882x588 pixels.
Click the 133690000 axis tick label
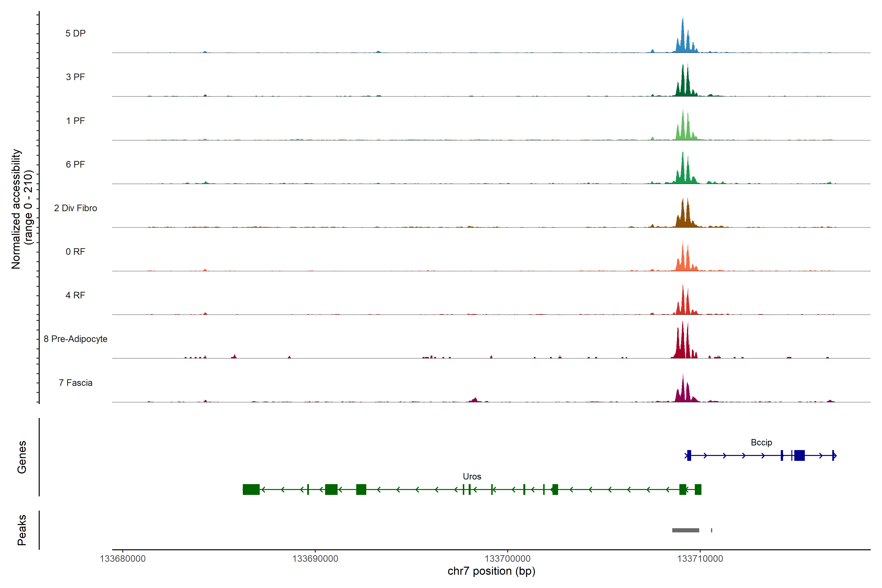(x=315, y=559)
